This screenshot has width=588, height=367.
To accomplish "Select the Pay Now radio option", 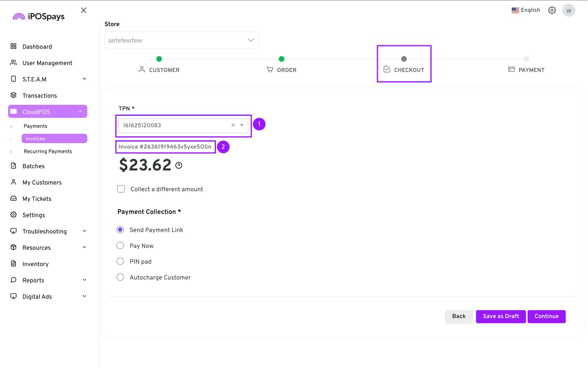I will click(x=120, y=245).
